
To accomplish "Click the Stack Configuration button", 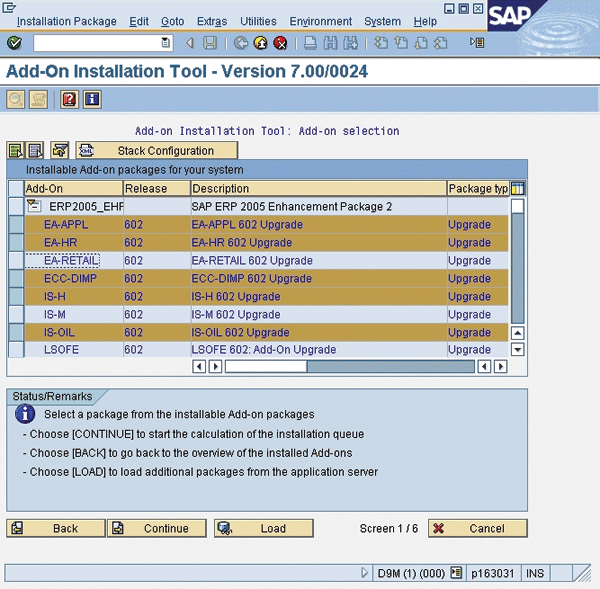I will (x=157, y=150).
